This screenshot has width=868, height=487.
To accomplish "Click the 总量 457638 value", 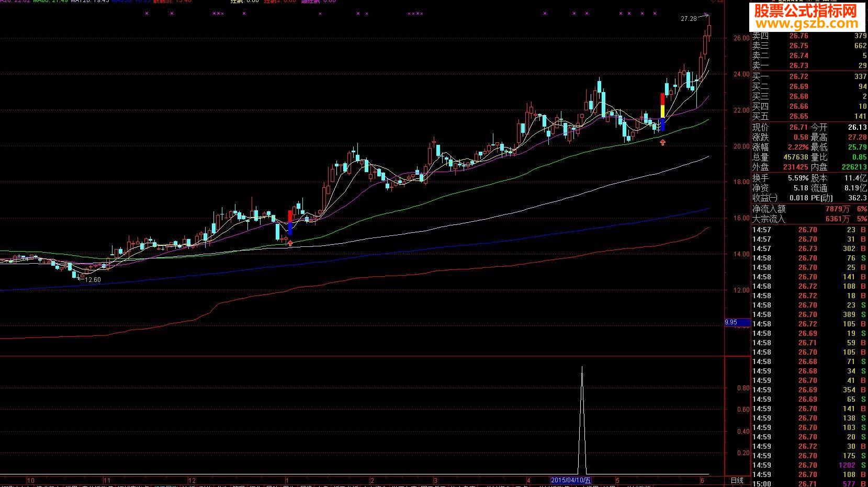I will pyautogui.click(x=796, y=157).
